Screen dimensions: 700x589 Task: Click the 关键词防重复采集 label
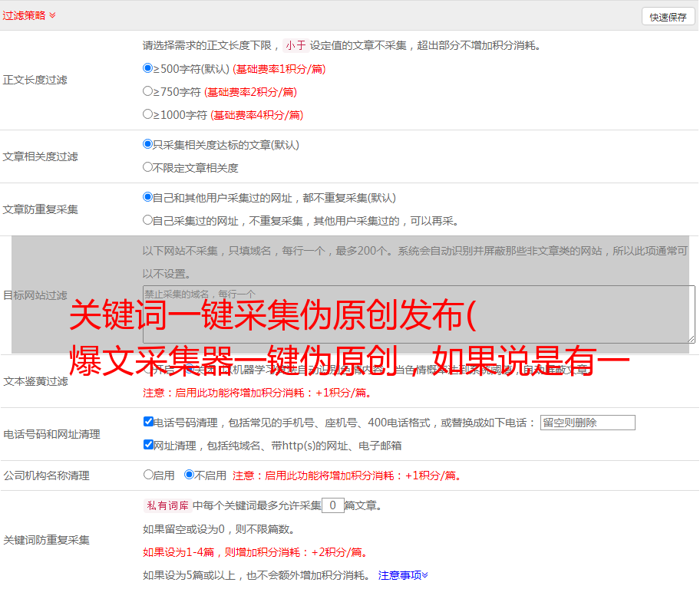(x=46, y=540)
